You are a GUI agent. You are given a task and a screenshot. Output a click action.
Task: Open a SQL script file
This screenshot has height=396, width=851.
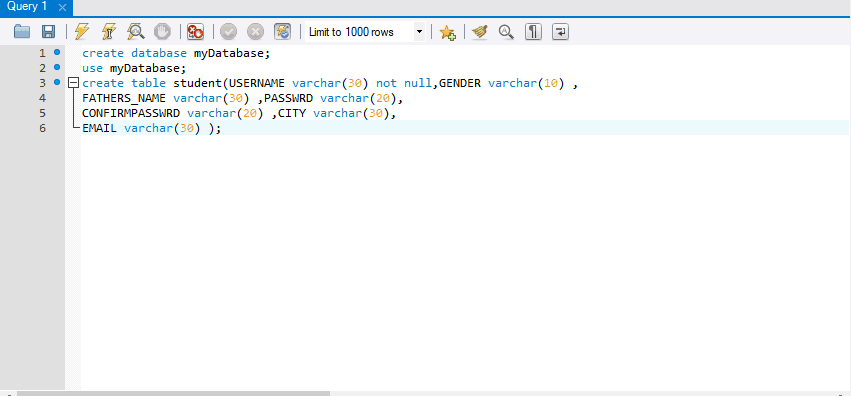point(22,31)
